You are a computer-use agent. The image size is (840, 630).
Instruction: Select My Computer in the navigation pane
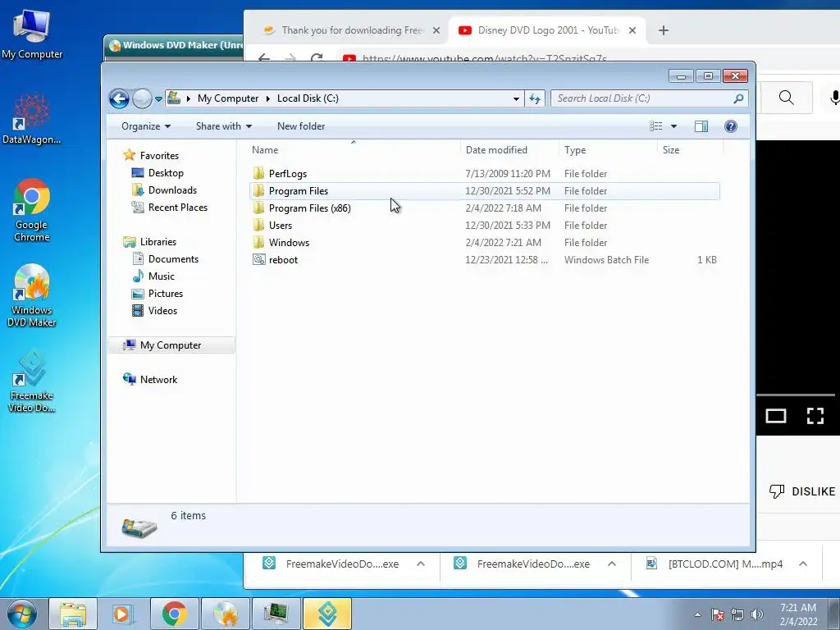(171, 345)
